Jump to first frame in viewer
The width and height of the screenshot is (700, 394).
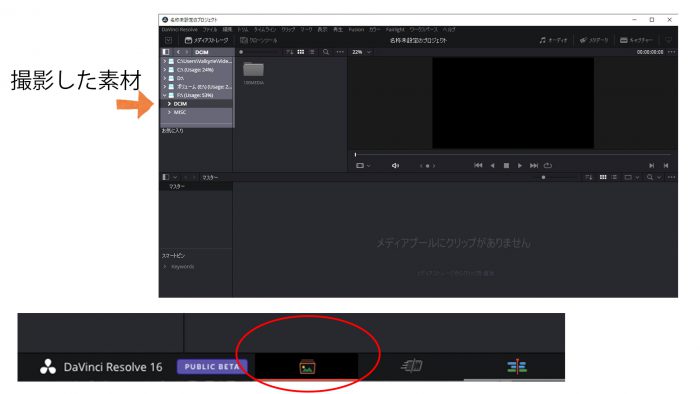click(x=478, y=166)
